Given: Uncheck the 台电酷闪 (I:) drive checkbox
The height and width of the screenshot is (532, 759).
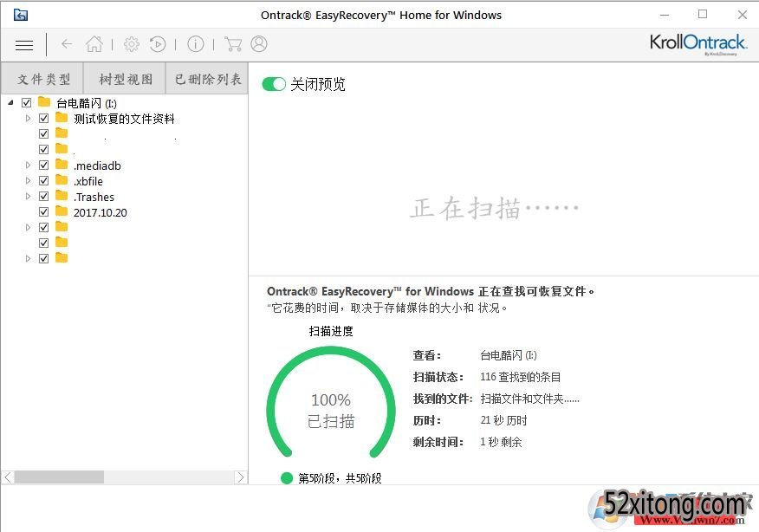Looking at the screenshot, I should pyautogui.click(x=26, y=103).
